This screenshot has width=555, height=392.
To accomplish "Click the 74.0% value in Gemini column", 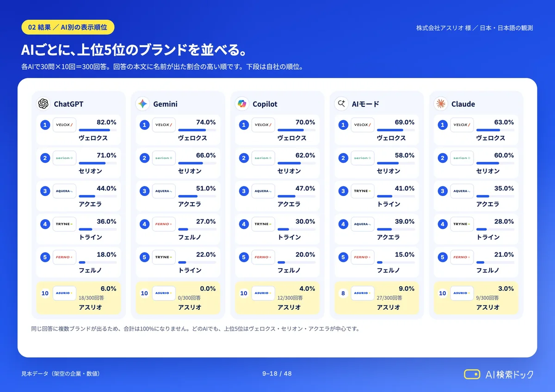I will pyautogui.click(x=206, y=122).
